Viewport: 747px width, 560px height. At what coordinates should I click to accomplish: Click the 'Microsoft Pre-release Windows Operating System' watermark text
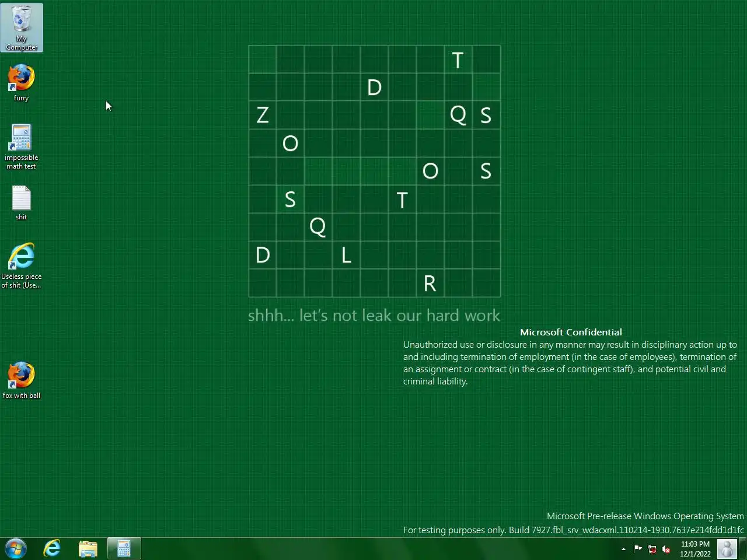[x=645, y=516]
